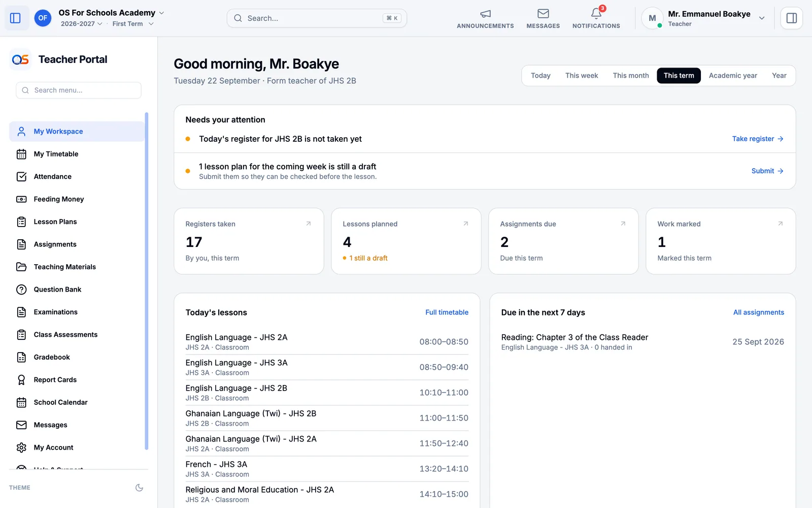The height and width of the screenshot is (508, 812).
Task: Open the Registers taken card arrow icon
Action: tap(308, 224)
